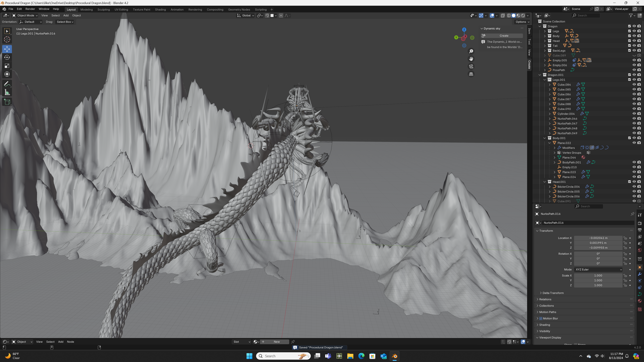Open the Tool tab in sidebar
Screen dimensions: 644x362
[529, 42]
